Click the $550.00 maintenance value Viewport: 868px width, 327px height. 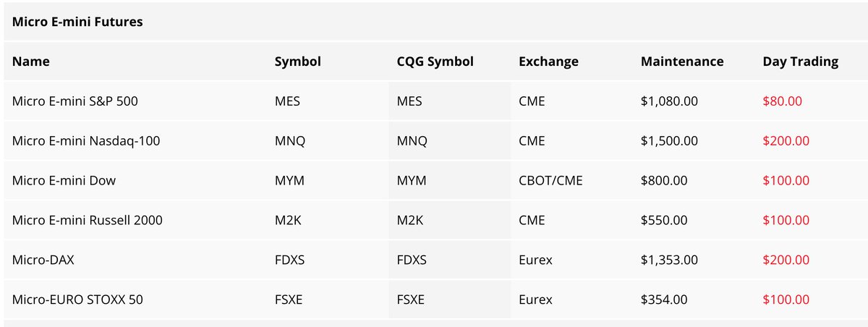(664, 220)
